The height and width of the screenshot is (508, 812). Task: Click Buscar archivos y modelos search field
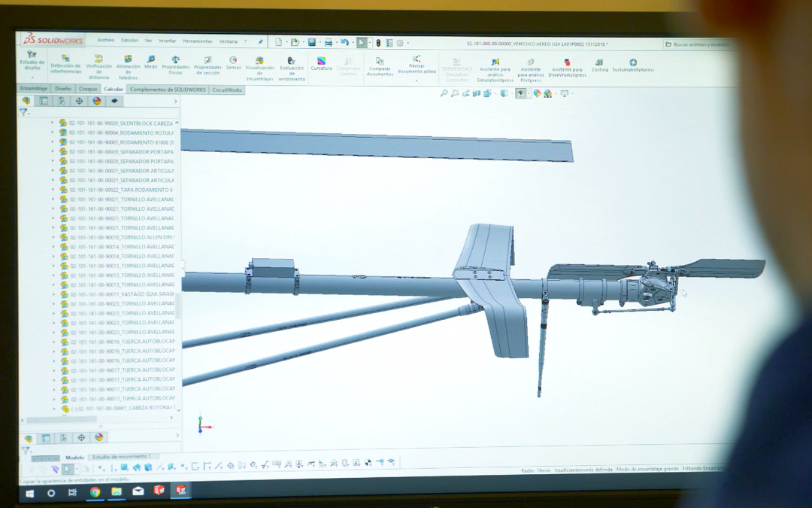click(x=700, y=44)
